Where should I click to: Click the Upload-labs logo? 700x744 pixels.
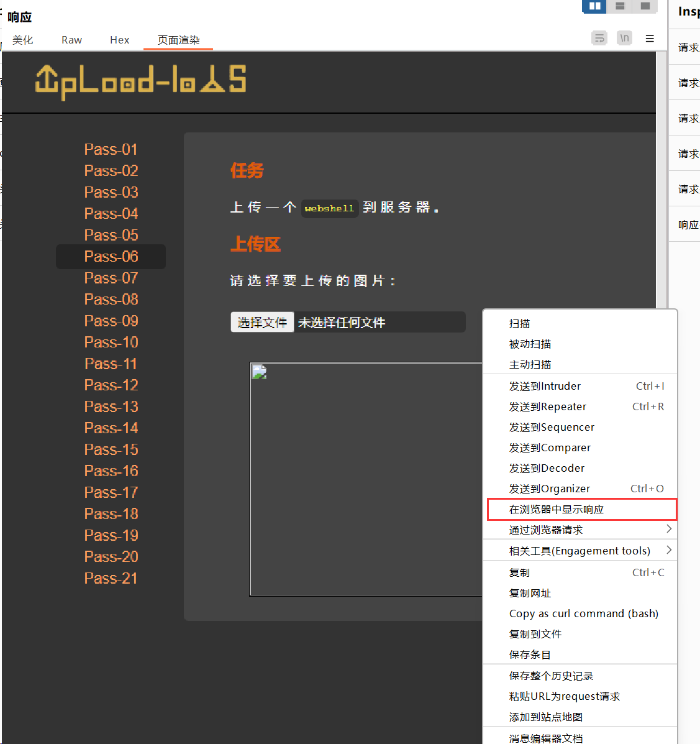point(141,81)
